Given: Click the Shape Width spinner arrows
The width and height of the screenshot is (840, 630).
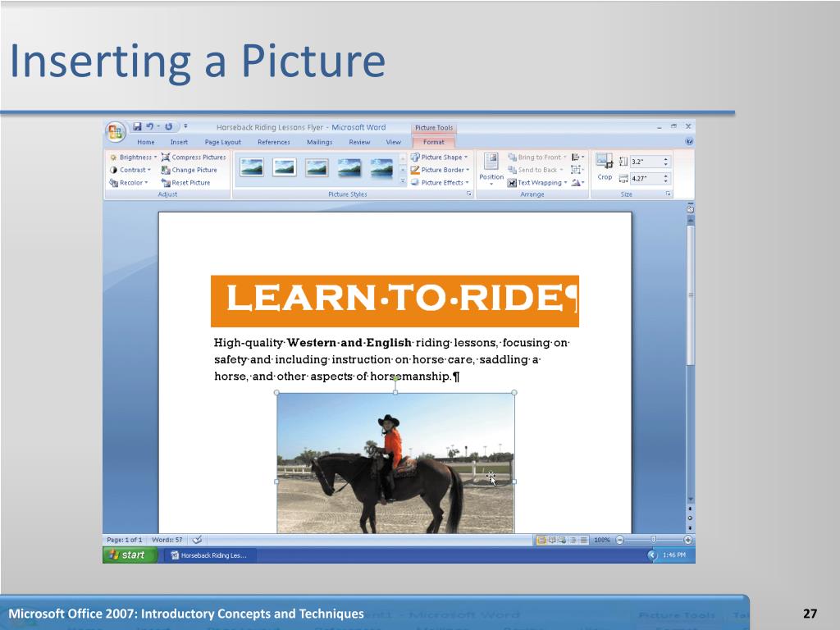Looking at the screenshot, I should [666, 178].
